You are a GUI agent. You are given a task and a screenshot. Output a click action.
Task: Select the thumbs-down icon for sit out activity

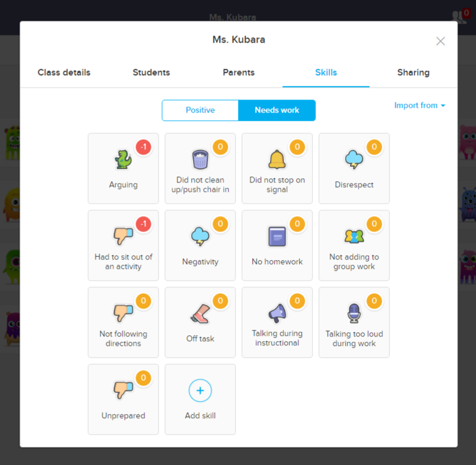point(123,235)
